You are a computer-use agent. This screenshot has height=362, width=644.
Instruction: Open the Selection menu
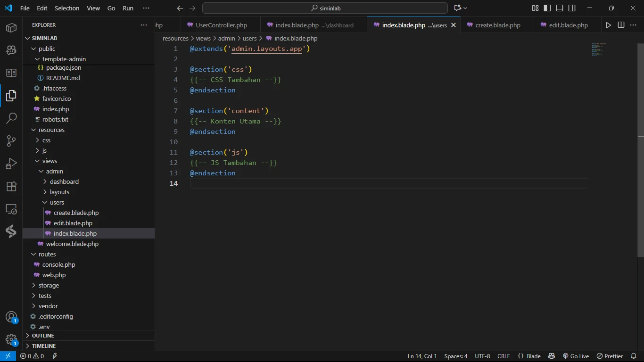(x=67, y=8)
